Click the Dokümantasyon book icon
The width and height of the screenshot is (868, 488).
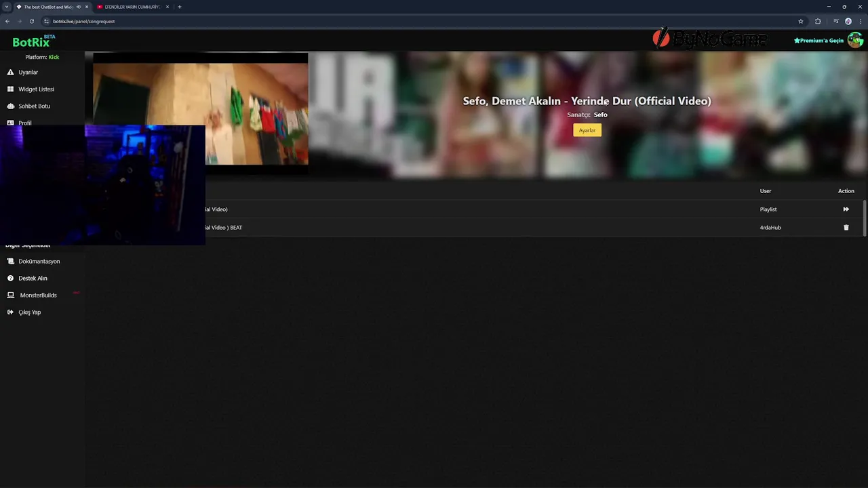point(10,261)
